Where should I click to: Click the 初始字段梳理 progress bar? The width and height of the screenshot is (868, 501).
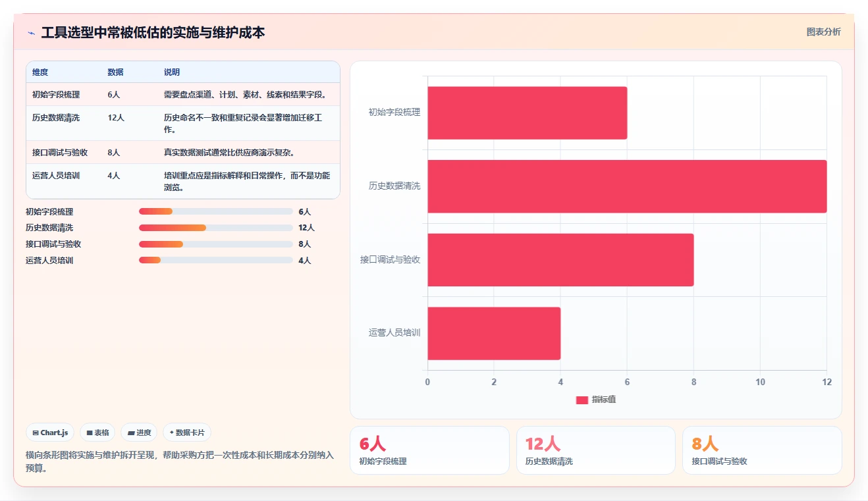[x=216, y=211]
